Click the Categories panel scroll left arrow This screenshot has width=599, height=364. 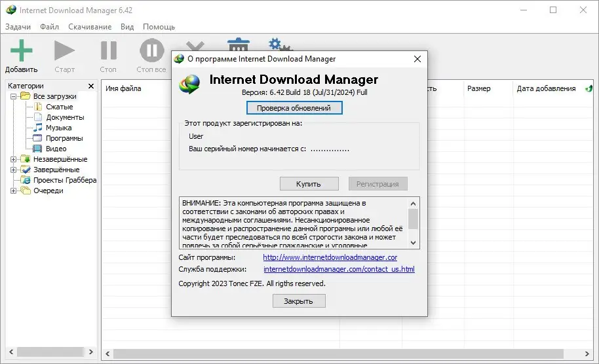coord(11,352)
